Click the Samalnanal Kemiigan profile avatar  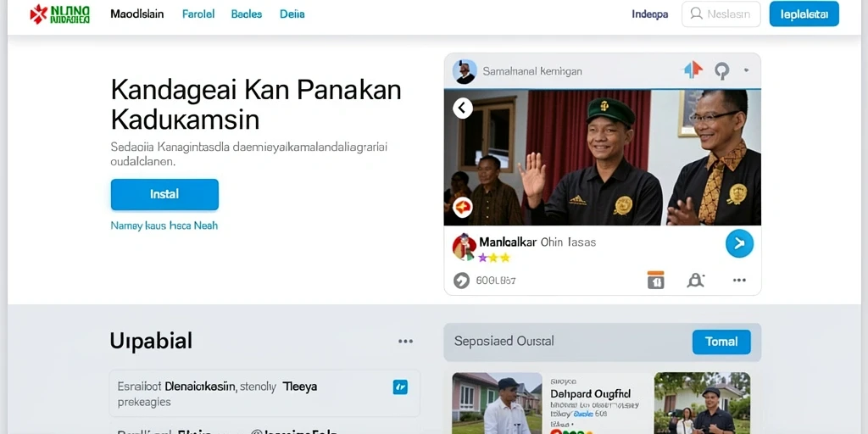[x=465, y=71]
